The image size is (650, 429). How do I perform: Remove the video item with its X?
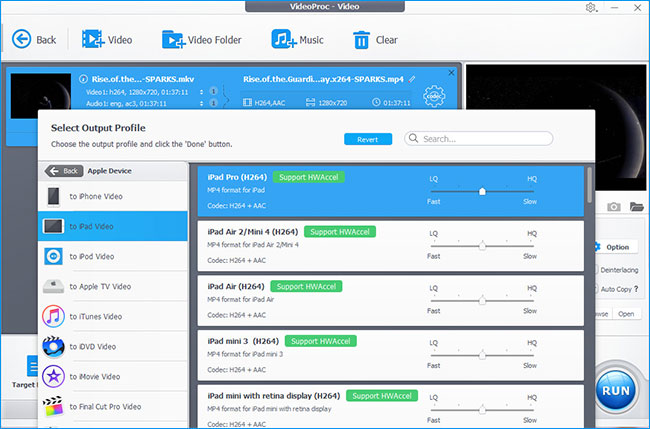tap(451, 73)
